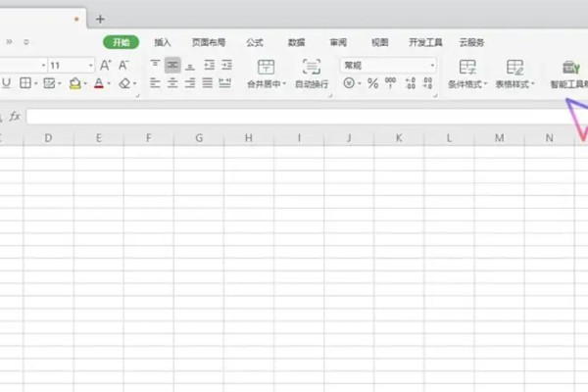Open 条件格式 conditional formatting

[467, 73]
